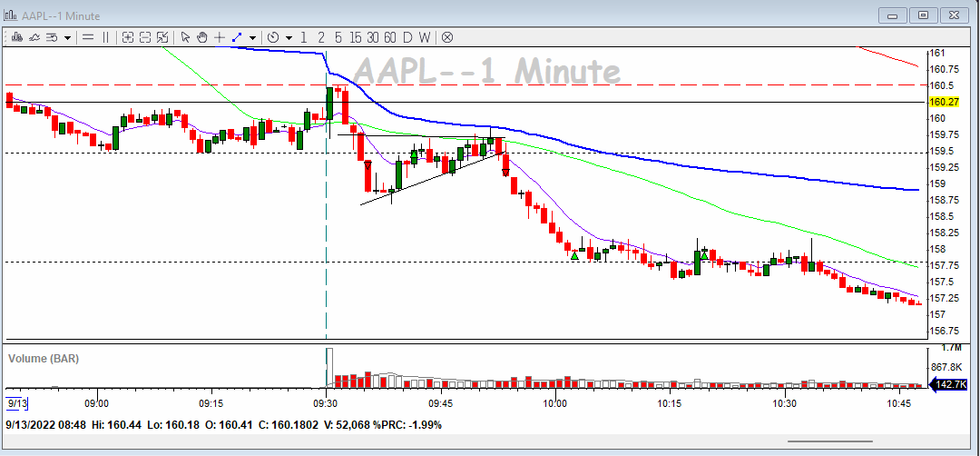Maximize the AAPL chart window

923,15
